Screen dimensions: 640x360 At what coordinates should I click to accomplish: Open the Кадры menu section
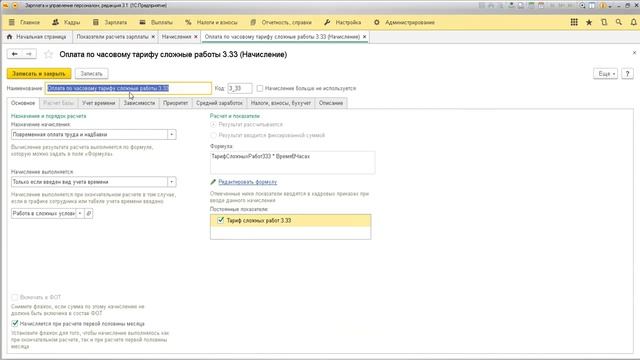[x=72, y=22]
